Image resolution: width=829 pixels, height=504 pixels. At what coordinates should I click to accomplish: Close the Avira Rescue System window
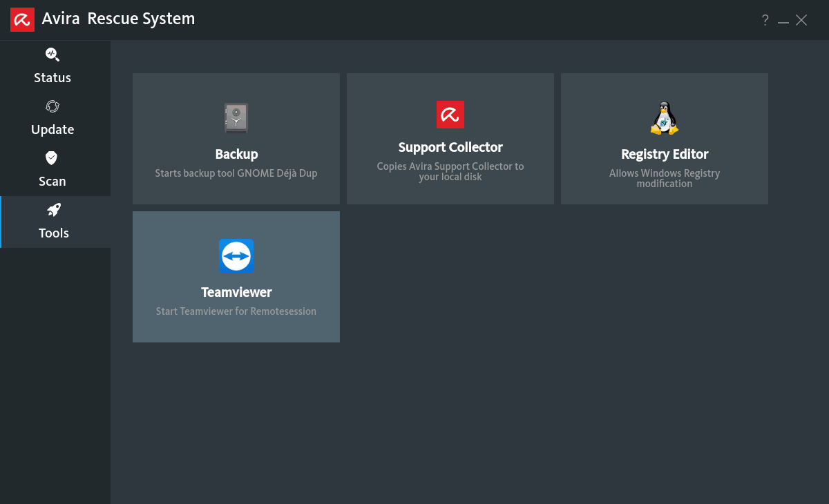click(801, 20)
